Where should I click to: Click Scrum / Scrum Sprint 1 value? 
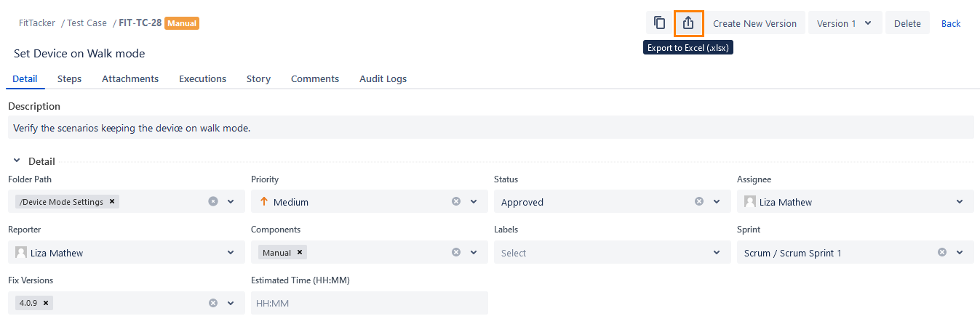pyautogui.click(x=793, y=253)
